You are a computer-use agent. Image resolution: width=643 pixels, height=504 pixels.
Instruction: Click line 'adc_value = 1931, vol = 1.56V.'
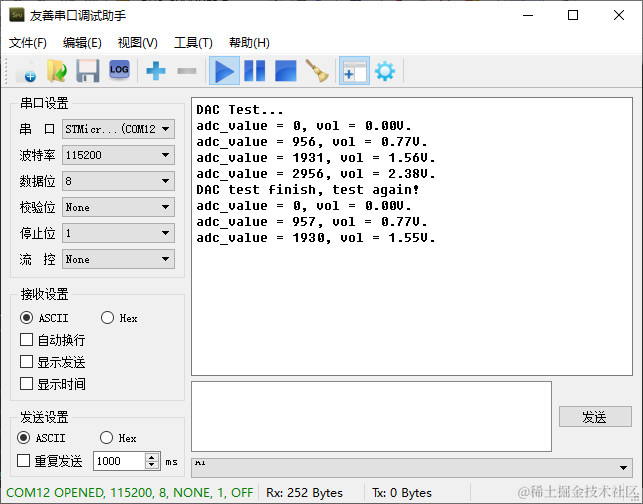(315, 157)
